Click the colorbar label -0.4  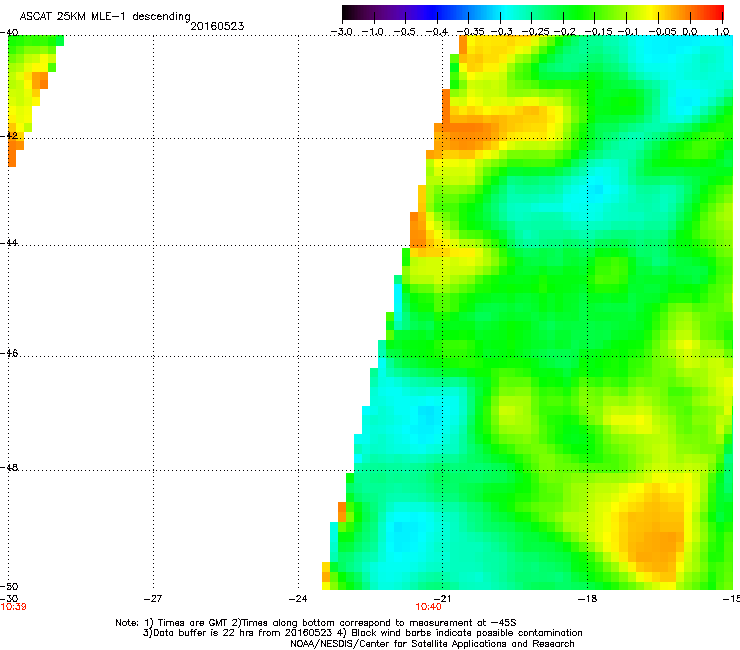tap(437, 32)
